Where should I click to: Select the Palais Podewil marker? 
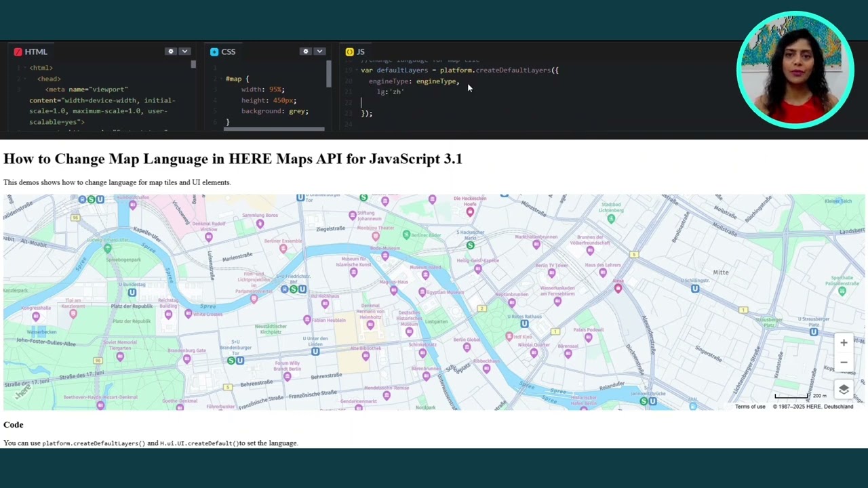tap(588, 338)
